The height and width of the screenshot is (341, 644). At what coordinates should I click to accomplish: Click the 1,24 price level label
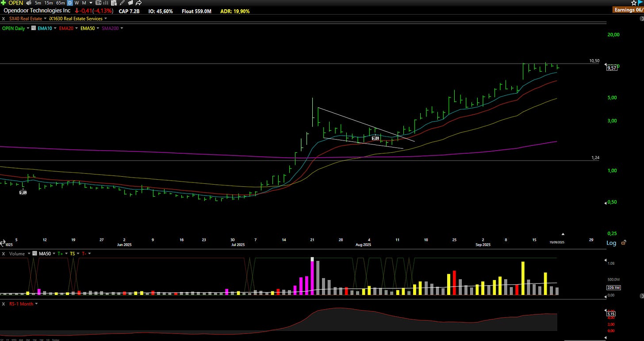pos(595,158)
